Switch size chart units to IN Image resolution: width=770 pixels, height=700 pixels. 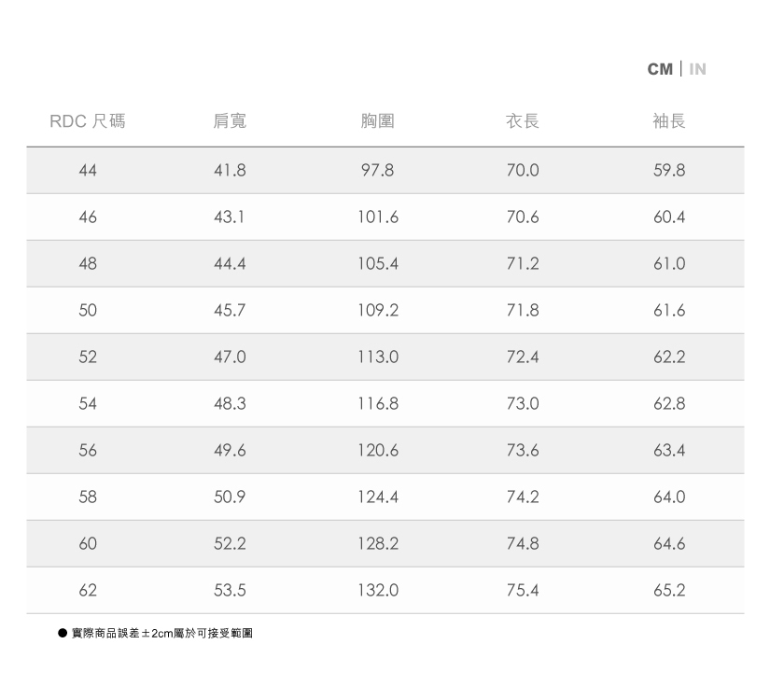click(697, 69)
